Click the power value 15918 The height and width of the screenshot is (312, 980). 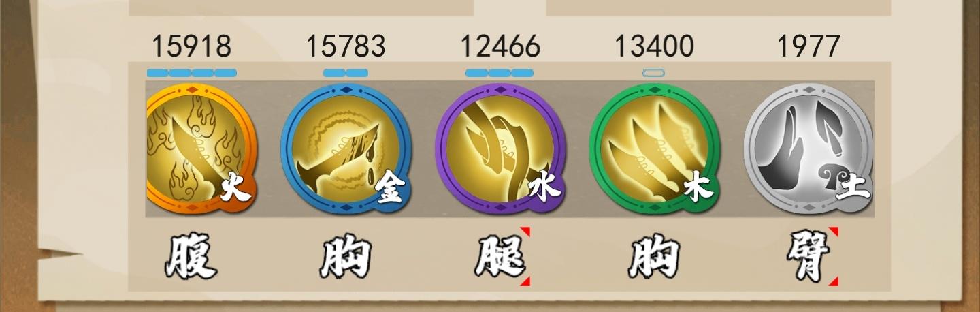pyautogui.click(x=191, y=47)
